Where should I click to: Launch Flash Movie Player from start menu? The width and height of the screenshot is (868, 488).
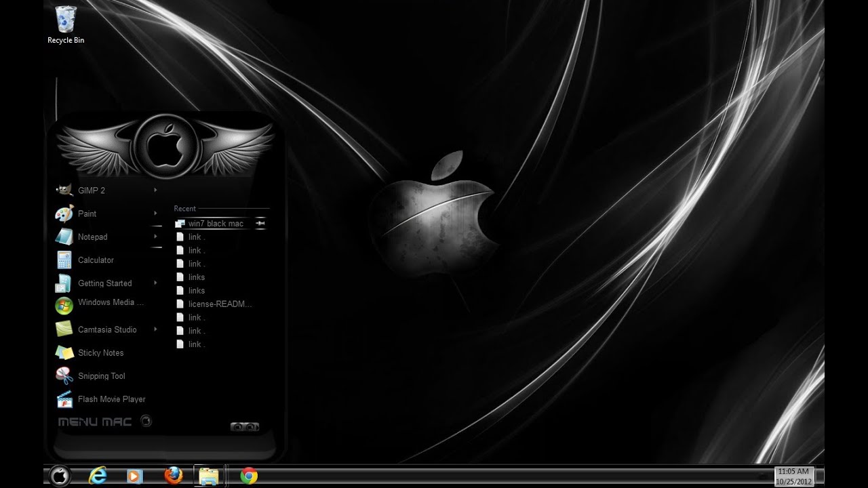(111, 399)
